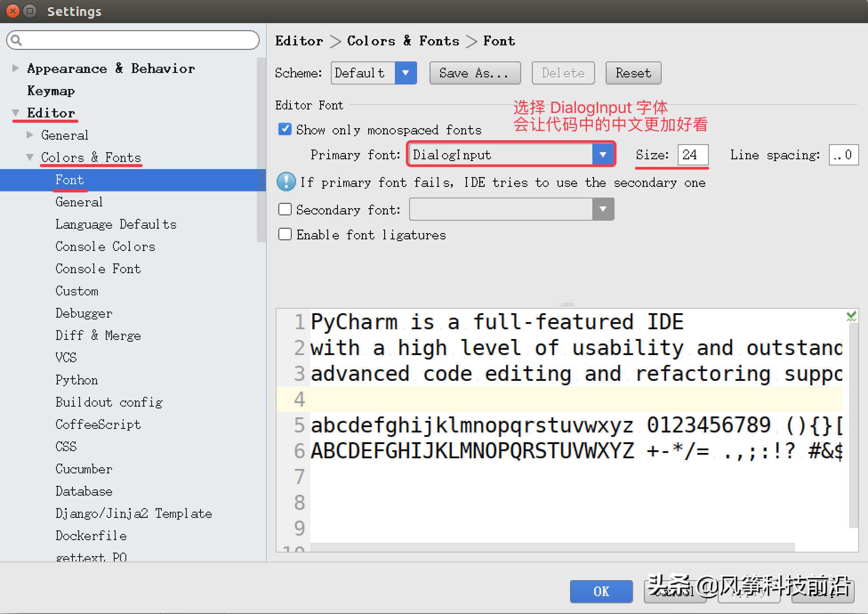The image size is (868, 614).
Task: Select Keymap in the settings tree
Action: pyautogui.click(x=51, y=90)
